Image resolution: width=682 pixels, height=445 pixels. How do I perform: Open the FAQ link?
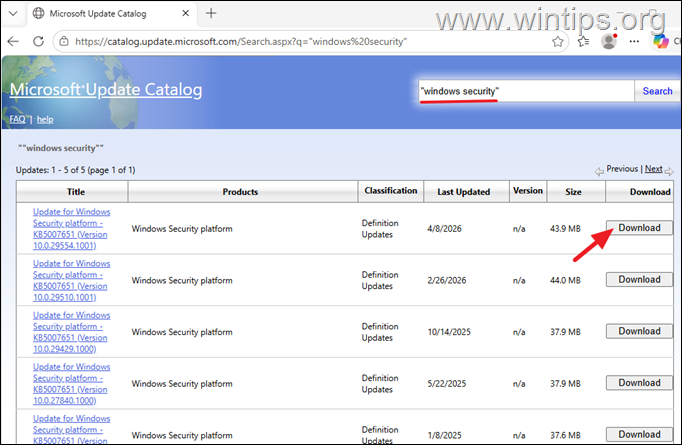click(x=17, y=119)
